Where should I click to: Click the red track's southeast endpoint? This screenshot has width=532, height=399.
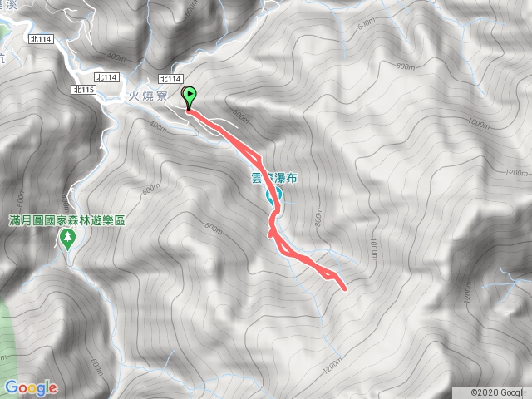345,289
